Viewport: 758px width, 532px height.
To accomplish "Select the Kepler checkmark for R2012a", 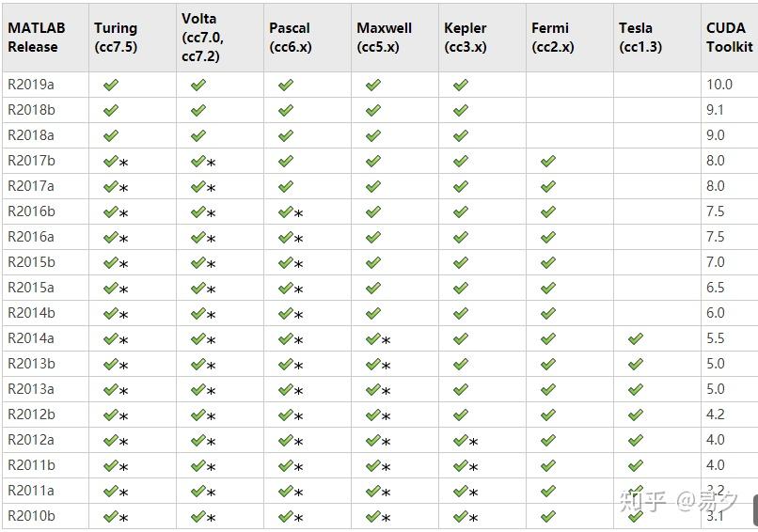I will coord(461,440).
